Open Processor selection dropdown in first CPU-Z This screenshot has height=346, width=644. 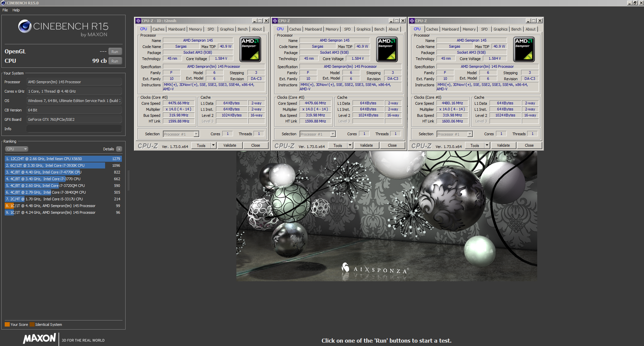(181, 134)
